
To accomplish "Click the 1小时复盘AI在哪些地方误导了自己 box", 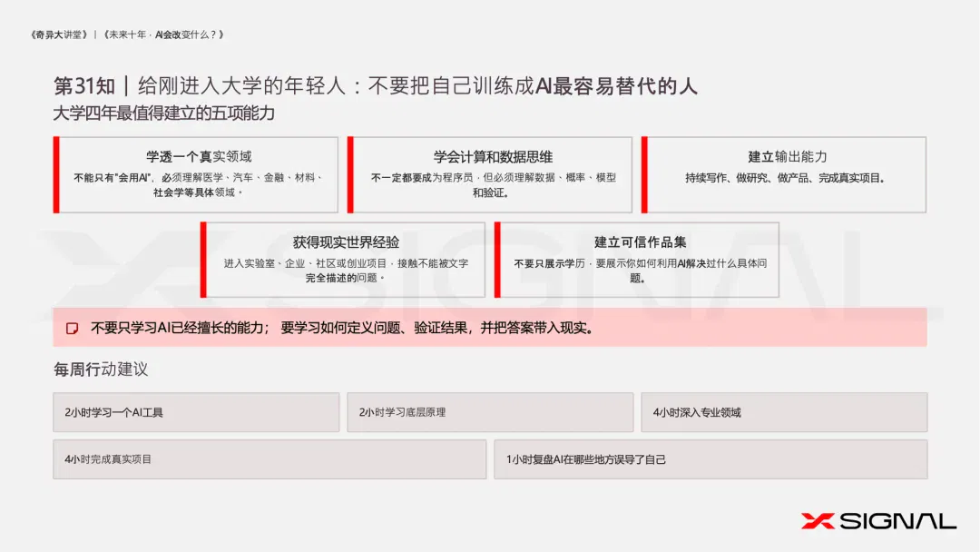I will pos(710,459).
